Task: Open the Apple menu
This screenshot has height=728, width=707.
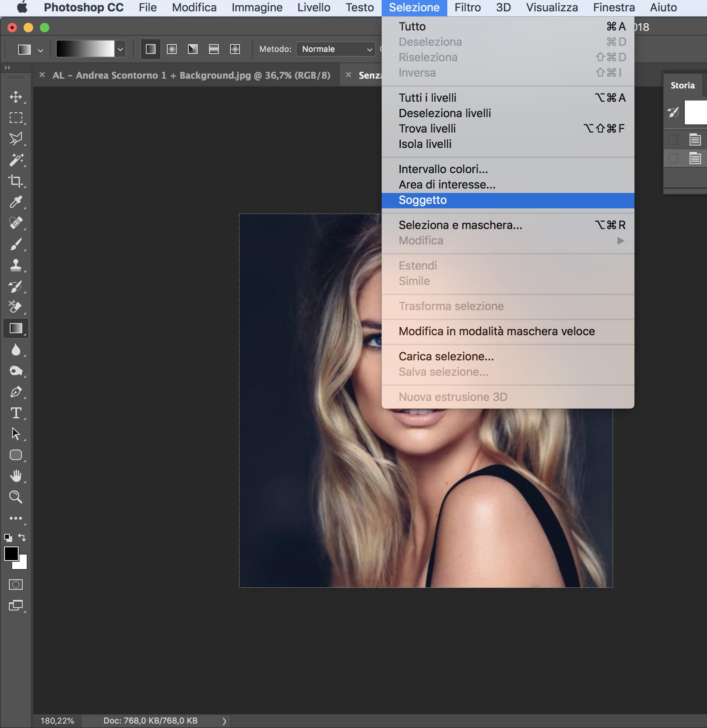Action: tap(22, 7)
